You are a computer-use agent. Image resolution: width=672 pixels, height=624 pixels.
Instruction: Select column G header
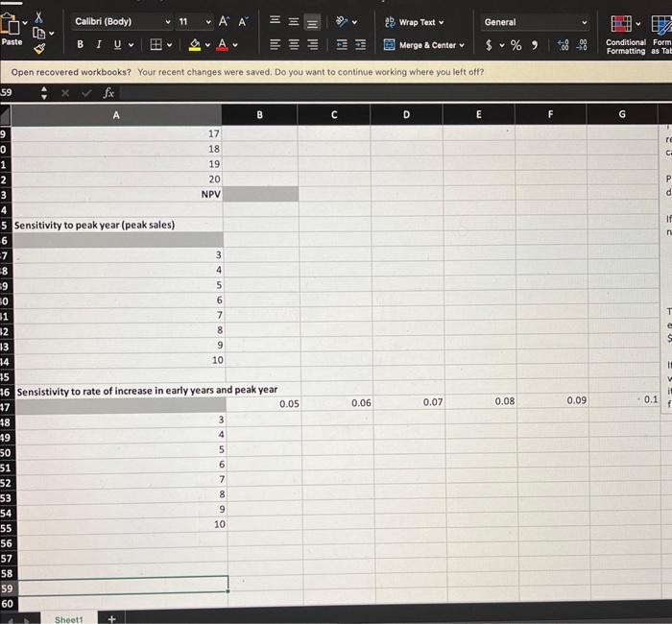pyautogui.click(x=622, y=114)
